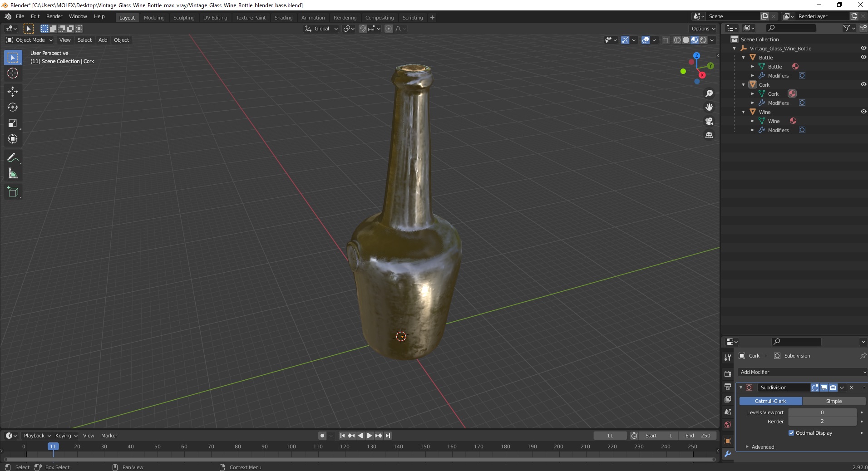Open the File menu
Viewport: 868px width, 471px height.
(x=20, y=16)
